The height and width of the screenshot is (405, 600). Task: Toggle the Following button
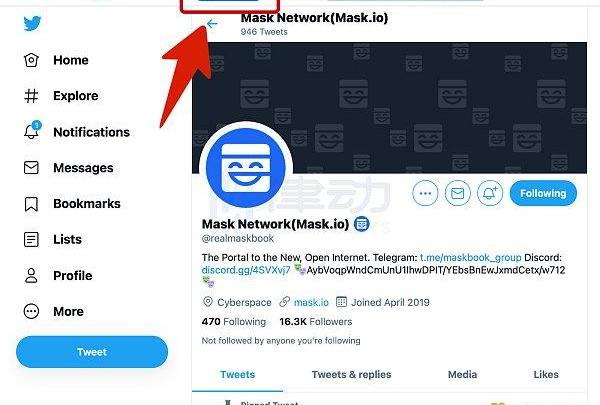[543, 193]
